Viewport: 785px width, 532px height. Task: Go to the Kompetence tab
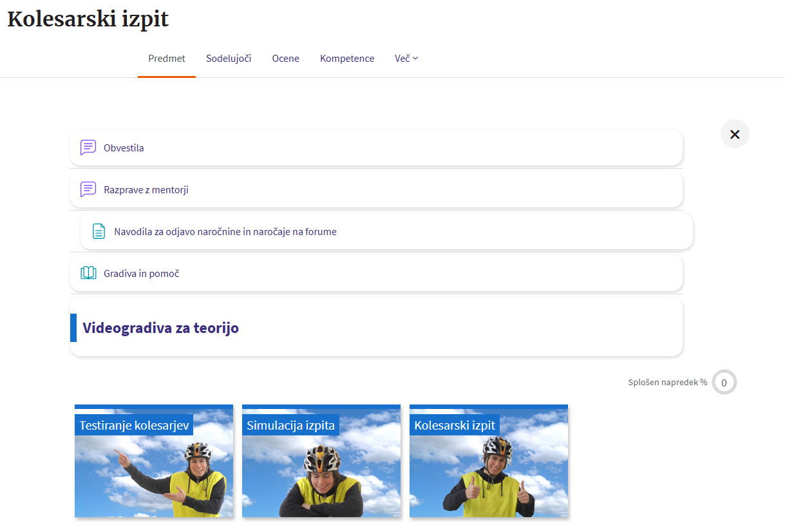click(x=347, y=59)
